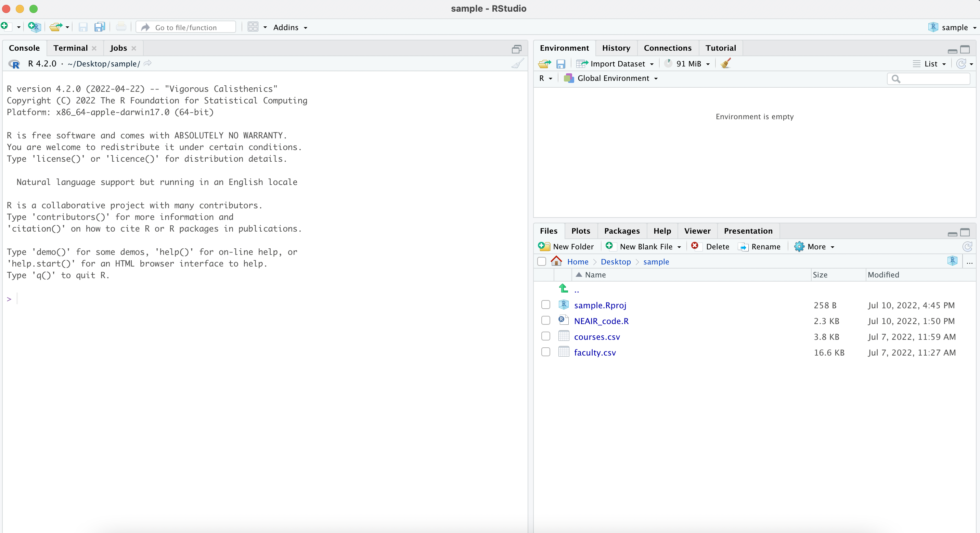Select the NEAIR_code.R checkbox
The image size is (980, 533).
tap(545, 321)
